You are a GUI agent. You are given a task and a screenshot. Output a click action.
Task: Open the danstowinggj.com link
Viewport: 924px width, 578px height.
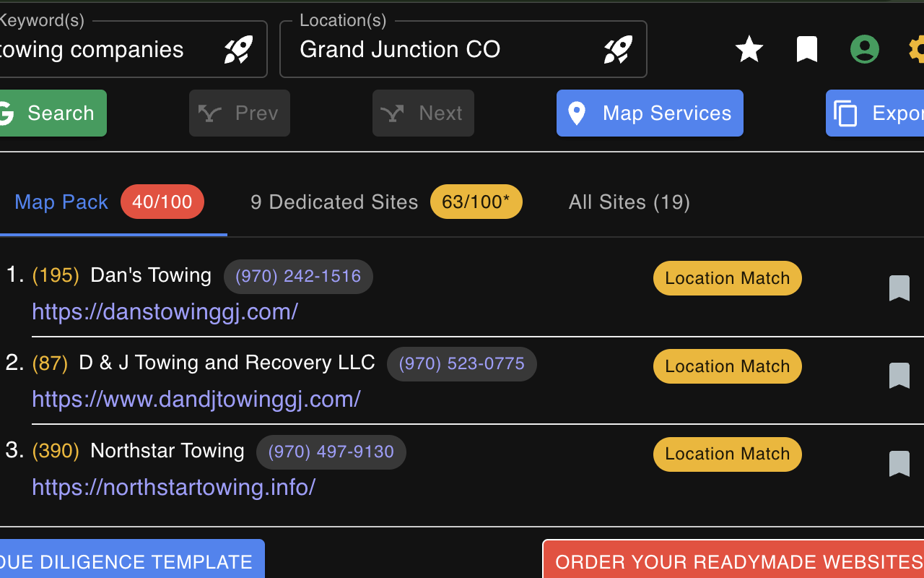click(165, 311)
